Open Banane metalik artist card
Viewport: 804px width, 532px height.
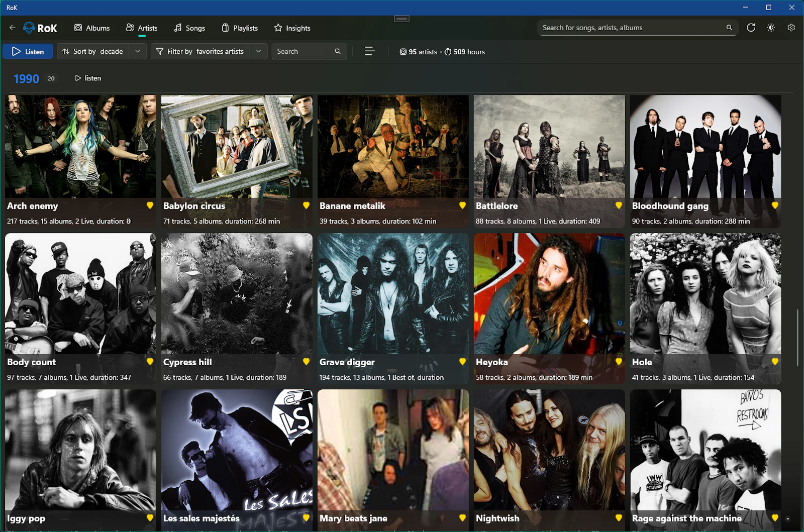(393, 161)
